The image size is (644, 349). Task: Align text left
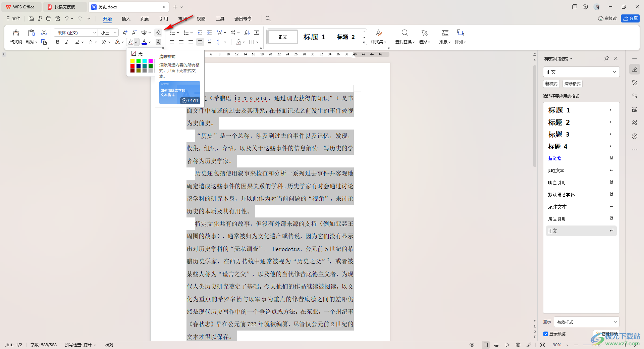click(172, 42)
